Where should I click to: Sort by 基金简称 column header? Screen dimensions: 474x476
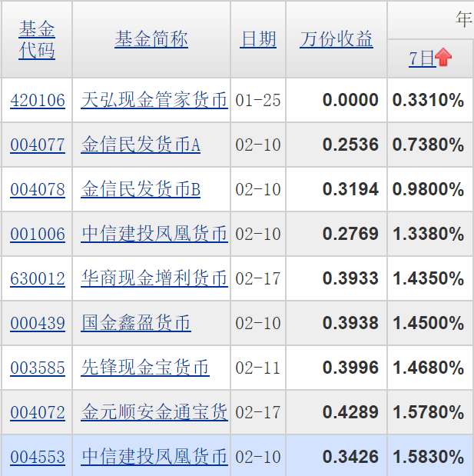[x=151, y=39]
